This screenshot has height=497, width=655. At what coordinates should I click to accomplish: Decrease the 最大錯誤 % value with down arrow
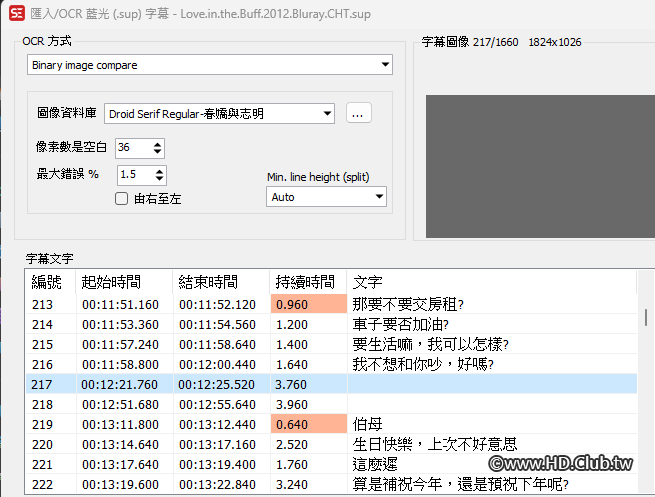[160, 178]
